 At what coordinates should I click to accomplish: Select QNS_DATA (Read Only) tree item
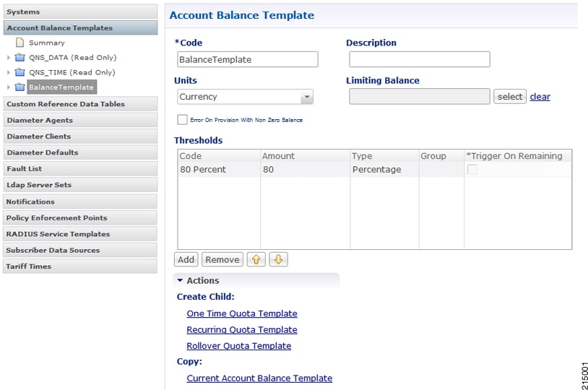click(73, 57)
